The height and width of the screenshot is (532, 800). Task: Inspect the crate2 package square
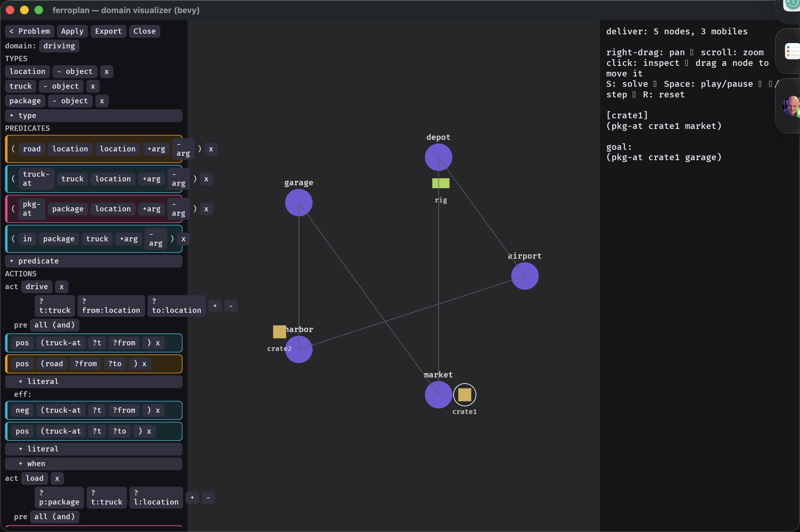point(279,332)
